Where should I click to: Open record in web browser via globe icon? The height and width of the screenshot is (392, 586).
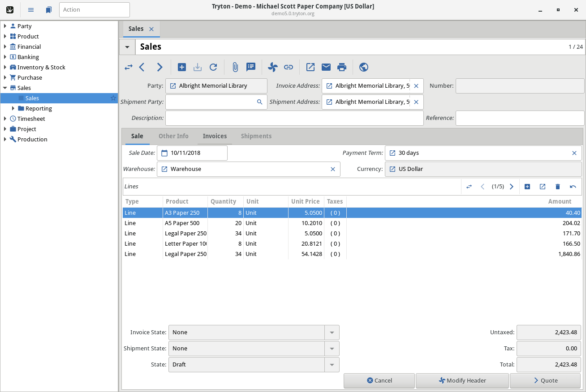[363, 67]
